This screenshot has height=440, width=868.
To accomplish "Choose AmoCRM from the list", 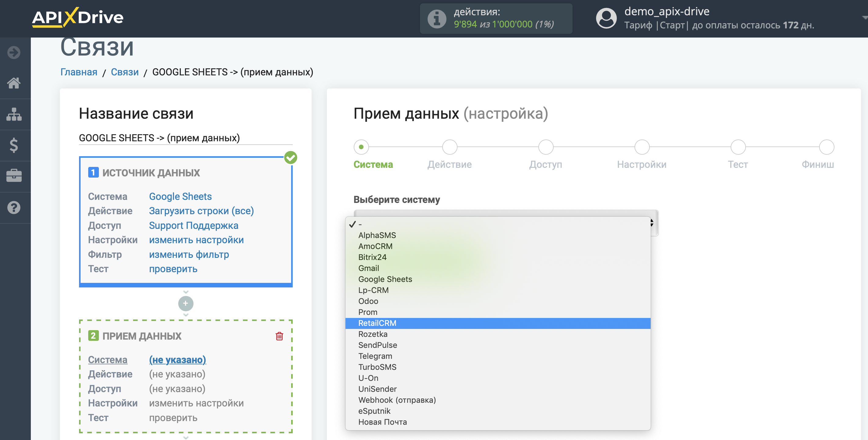I will pyautogui.click(x=498, y=246).
